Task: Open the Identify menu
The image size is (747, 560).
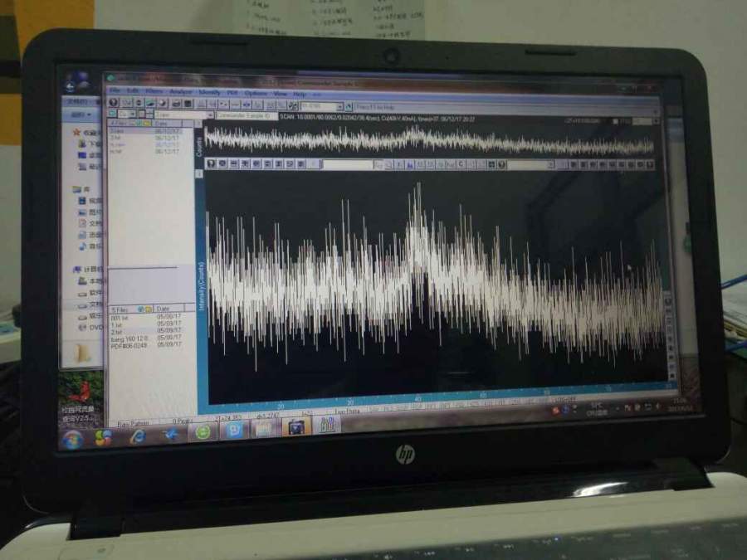Action: coord(209,92)
